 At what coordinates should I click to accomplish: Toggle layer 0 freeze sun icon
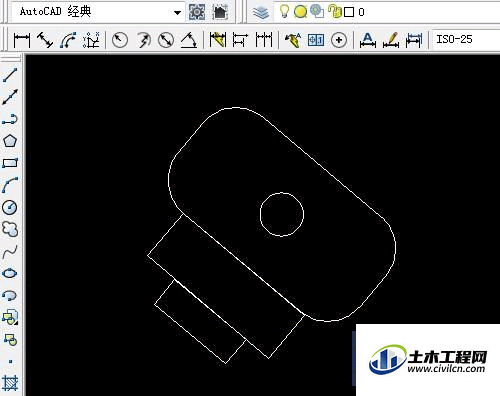pos(300,12)
